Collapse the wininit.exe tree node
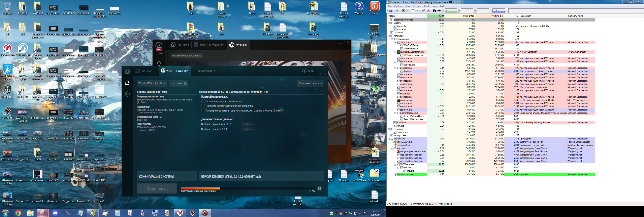Screen dimensions: 644x217 click(388, 36)
